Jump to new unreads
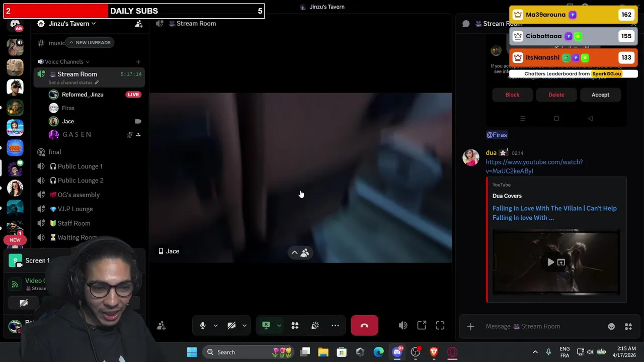644x362 pixels. click(90, 43)
